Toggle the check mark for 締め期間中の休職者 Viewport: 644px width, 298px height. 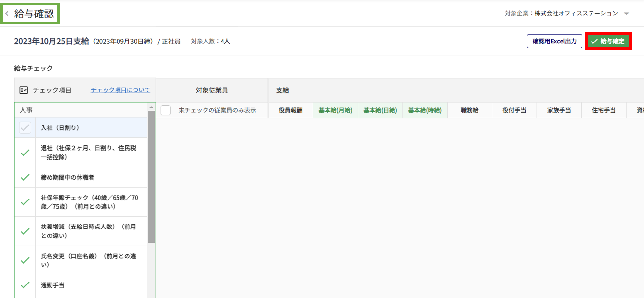click(x=25, y=177)
